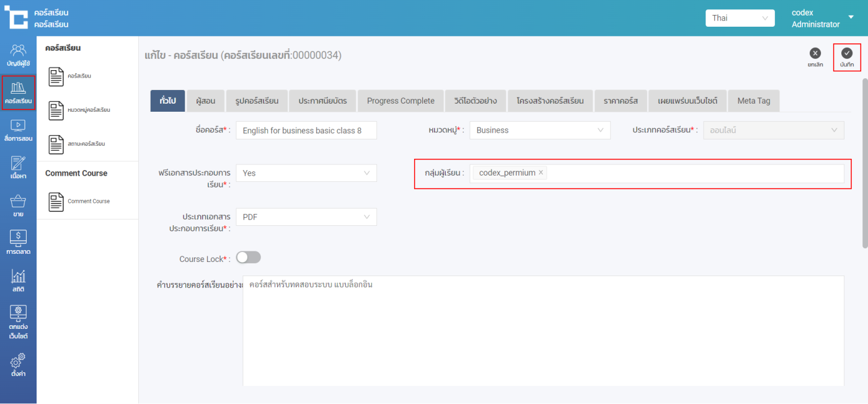Open the Thai language dropdown

(740, 18)
